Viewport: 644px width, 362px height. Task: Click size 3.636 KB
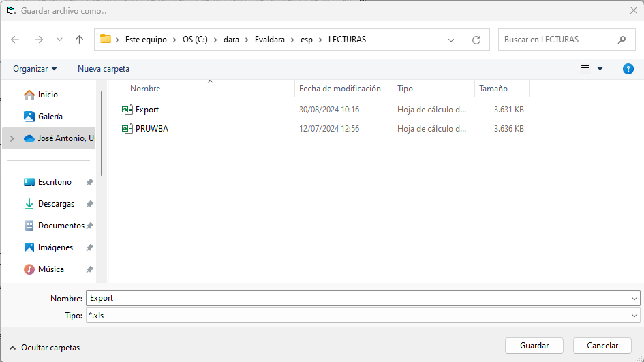[509, 129]
